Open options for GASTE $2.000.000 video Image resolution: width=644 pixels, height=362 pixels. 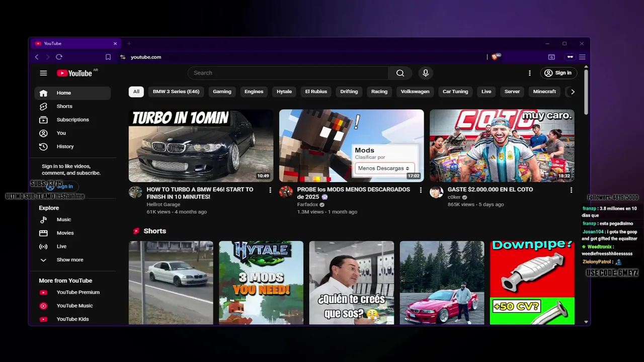(x=571, y=190)
